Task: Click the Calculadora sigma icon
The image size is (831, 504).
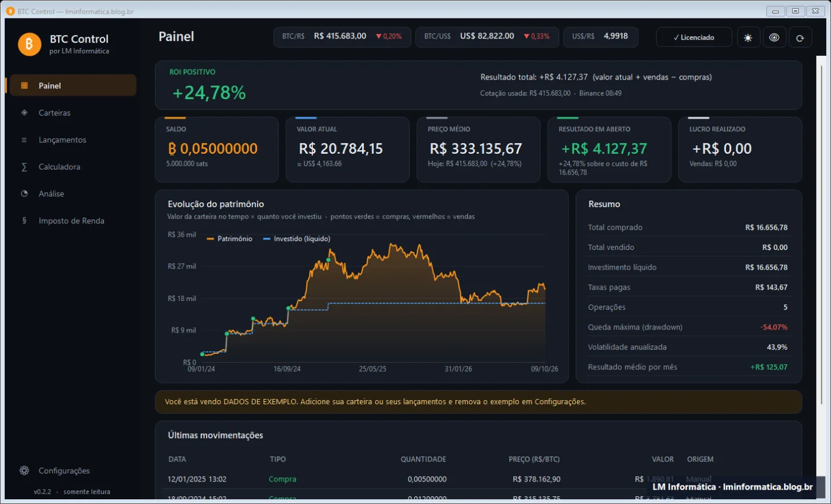Action: [24, 167]
